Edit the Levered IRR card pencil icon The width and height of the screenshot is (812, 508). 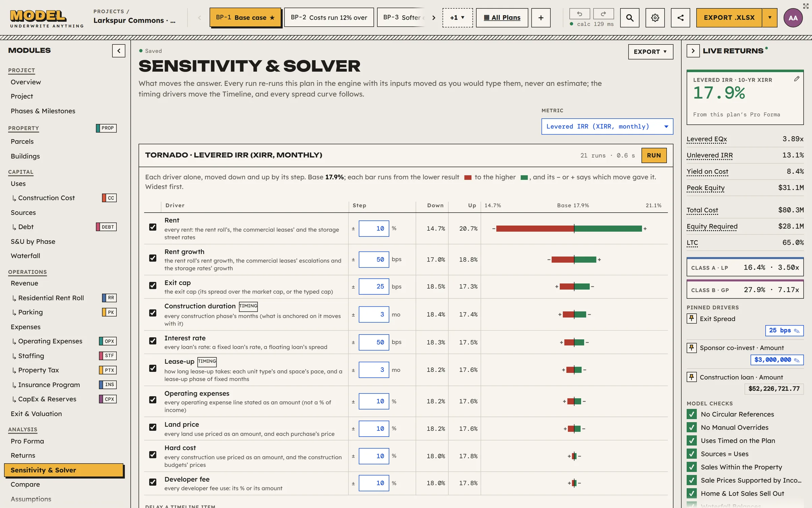click(x=797, y=79)
